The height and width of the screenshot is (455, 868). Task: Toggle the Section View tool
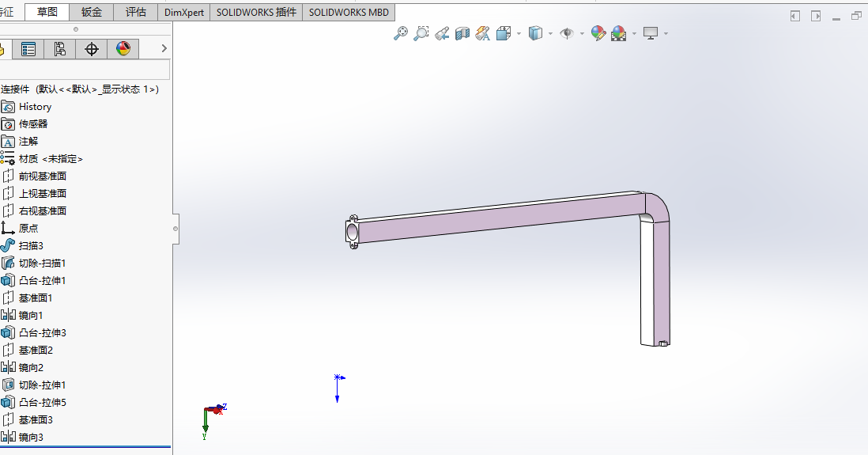(462, 33)
